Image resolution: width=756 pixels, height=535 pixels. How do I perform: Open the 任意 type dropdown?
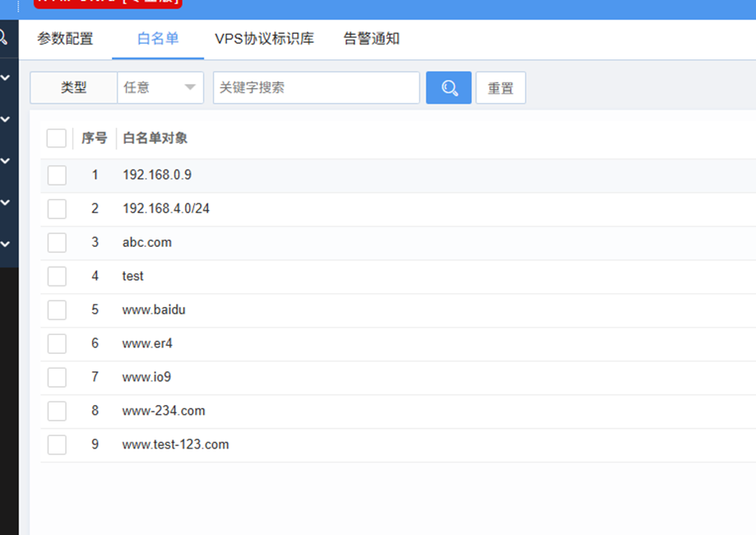(x=160, y=88)
